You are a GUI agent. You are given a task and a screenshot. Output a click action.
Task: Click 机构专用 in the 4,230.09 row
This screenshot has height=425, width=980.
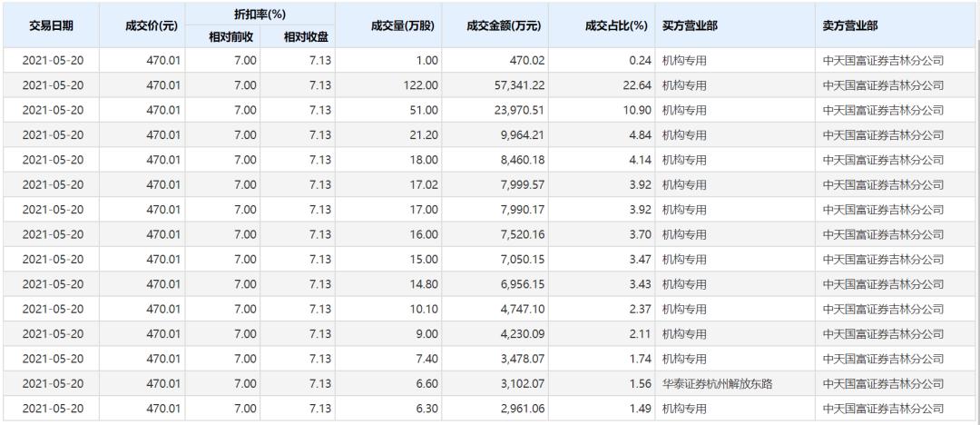[x=684, y=333]
